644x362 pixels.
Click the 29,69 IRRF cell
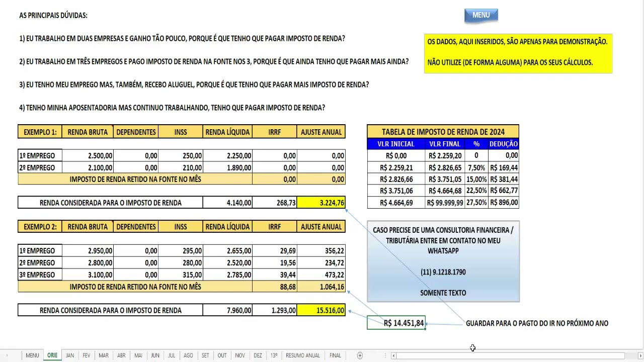click(275, 250)
